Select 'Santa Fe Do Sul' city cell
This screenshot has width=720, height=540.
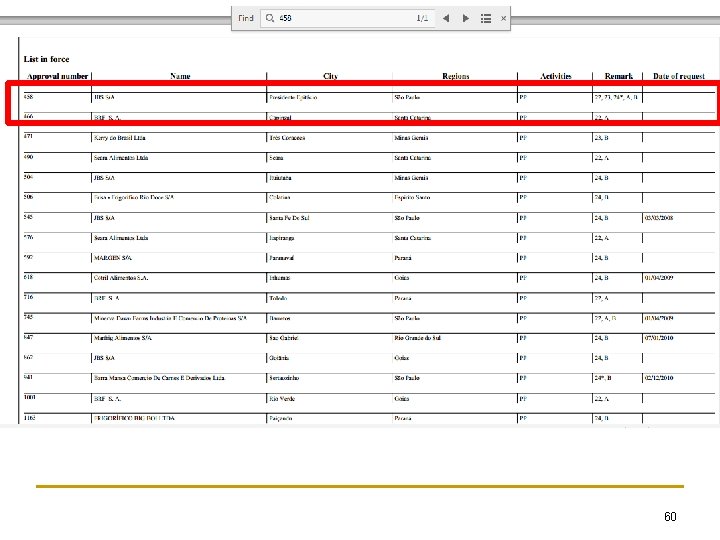pyautogui.click(x=289, y=218)
